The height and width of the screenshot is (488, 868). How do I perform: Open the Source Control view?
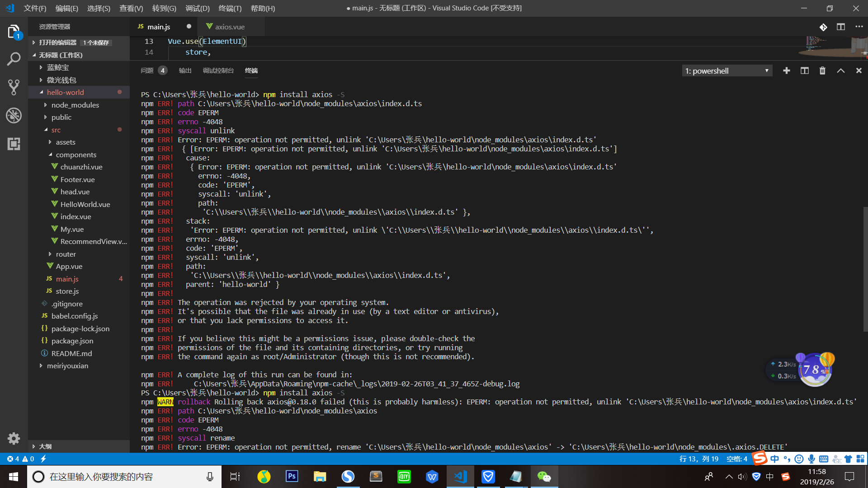coord(14,87)
